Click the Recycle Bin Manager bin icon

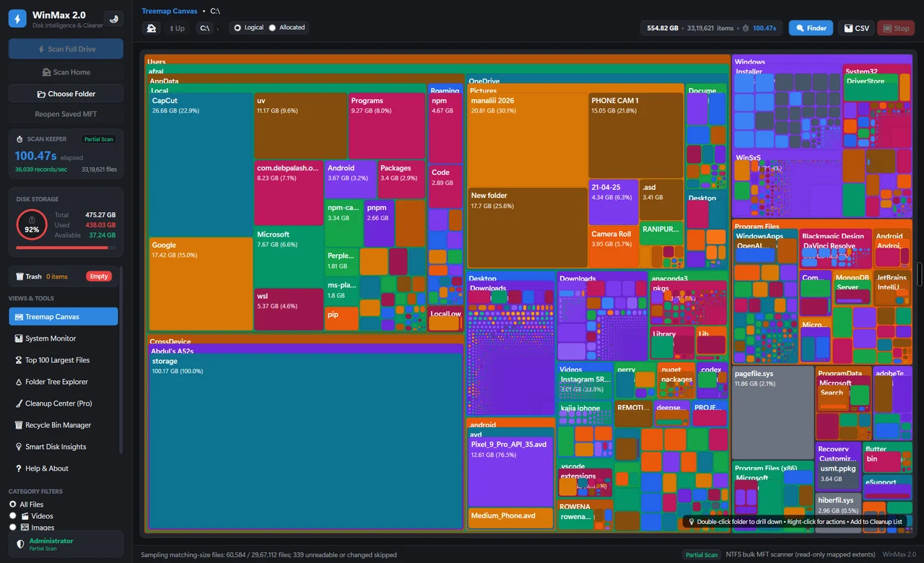(x=19, y=425)
